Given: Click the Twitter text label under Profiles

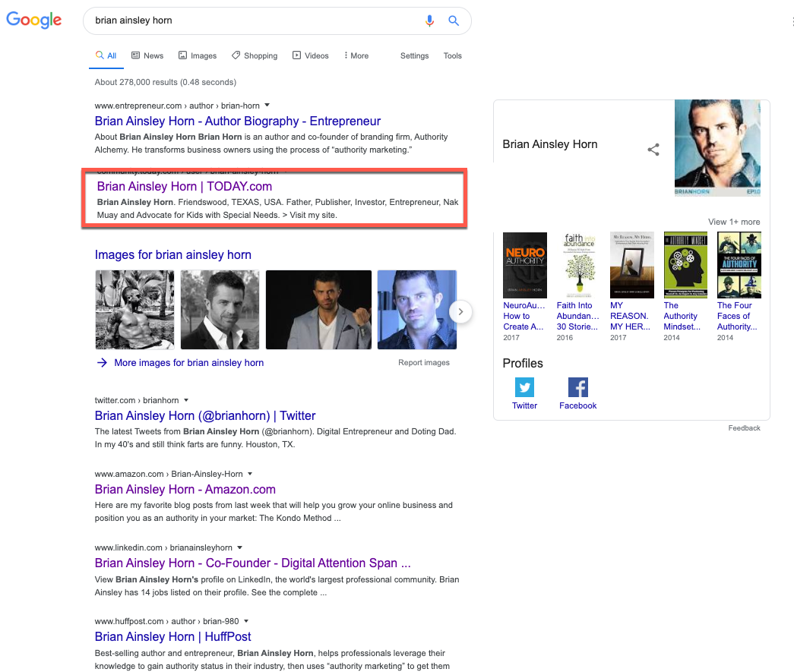Looking at the screenshot, I should pos(524,405).
